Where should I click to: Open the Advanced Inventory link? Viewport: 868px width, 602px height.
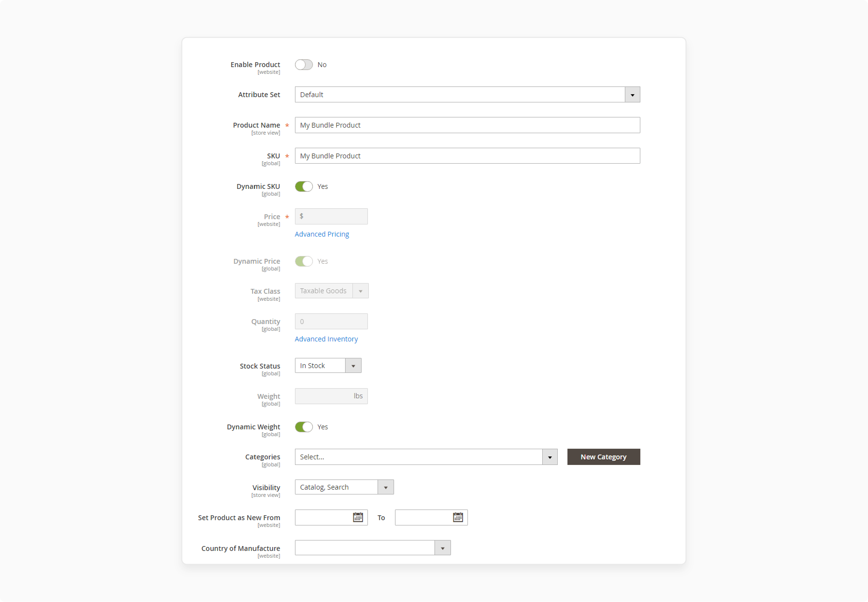[326, 339]
